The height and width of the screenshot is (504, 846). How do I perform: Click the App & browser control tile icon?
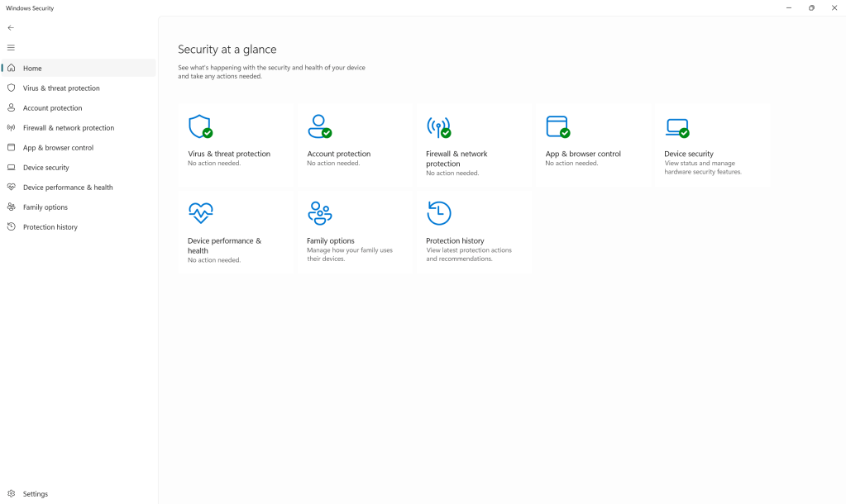(557, 127)
